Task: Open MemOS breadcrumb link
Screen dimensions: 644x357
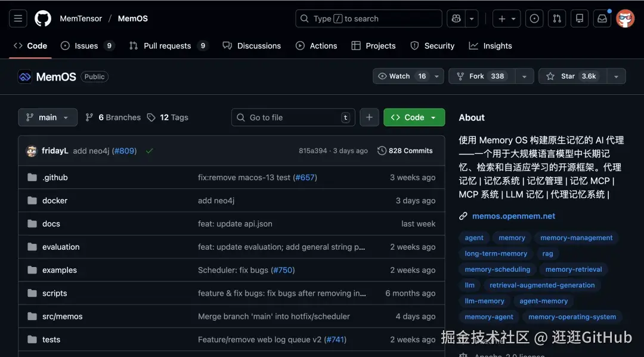Action: [132, 18]
